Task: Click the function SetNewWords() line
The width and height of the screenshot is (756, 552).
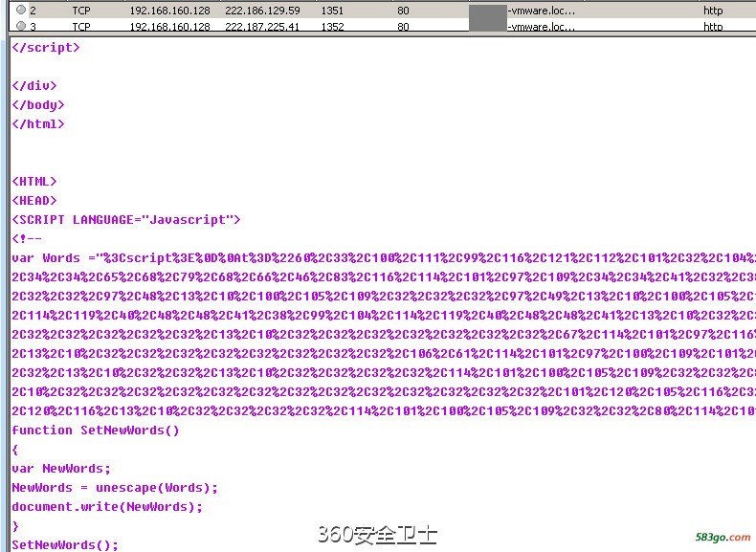Action: click(x=96, y=431)
